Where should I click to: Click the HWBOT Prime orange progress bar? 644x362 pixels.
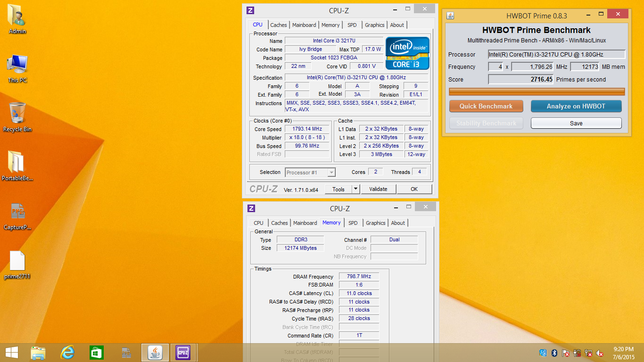(x=537, y=91)
